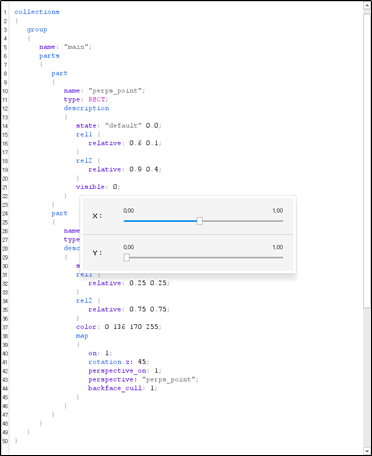Viewport: 372px width, 456px height.
Task: Click the 1,00 label above the X slider
Action: pyautogui.click(x=278, y=211)
